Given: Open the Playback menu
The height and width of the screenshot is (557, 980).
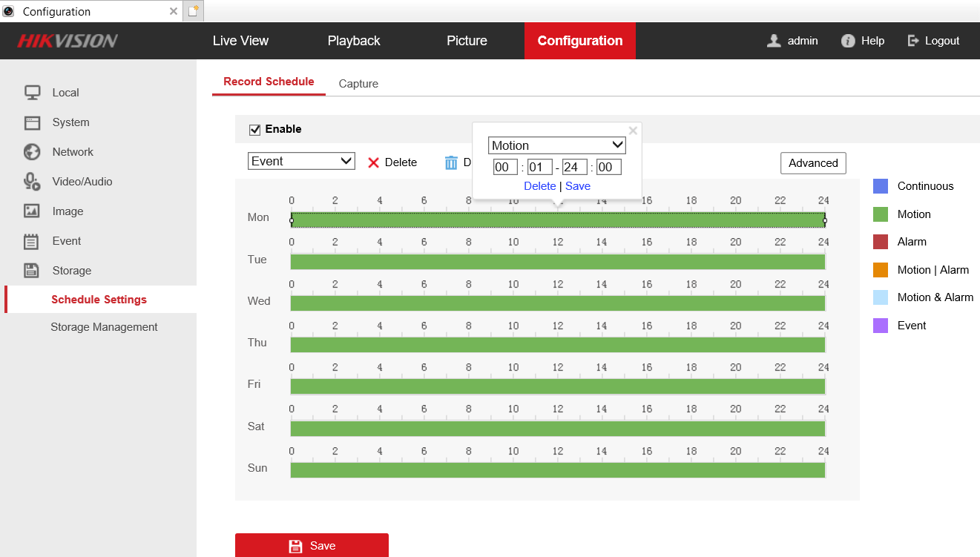Looking at the screenshot, I should [354, 41].
